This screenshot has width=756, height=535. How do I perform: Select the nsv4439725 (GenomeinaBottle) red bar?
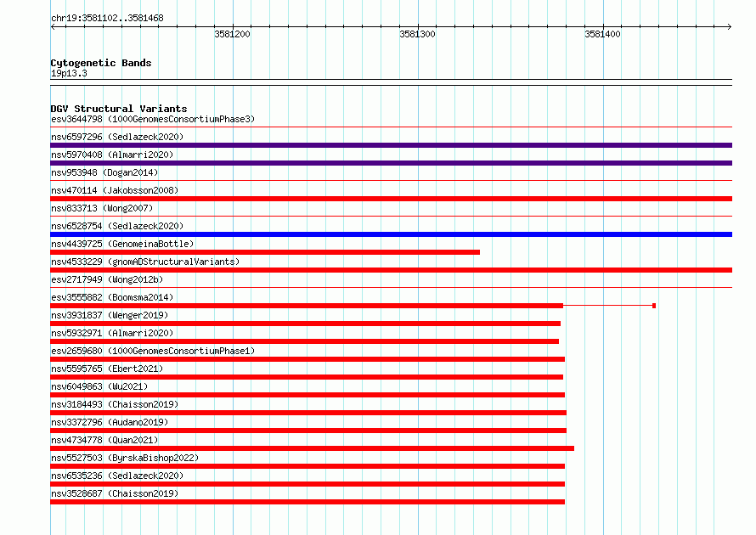click(x=265, y=252)
